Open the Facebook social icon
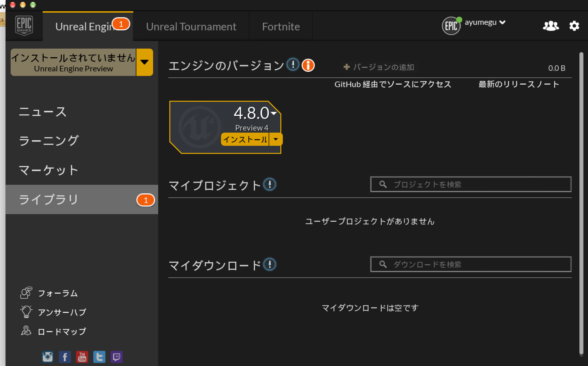 pyautogui.click(x=65, y=357)
